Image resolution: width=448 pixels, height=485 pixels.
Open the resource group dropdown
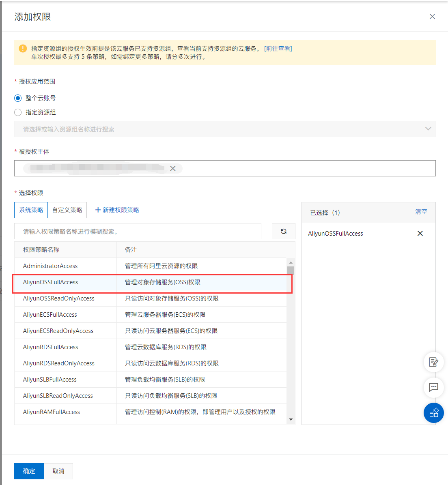(x=225, y=129)
